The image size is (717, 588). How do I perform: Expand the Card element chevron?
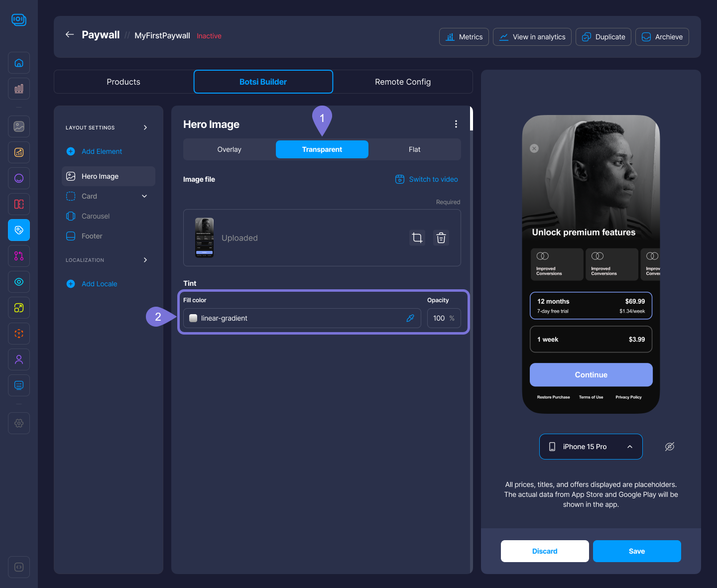tap(144, 196)
